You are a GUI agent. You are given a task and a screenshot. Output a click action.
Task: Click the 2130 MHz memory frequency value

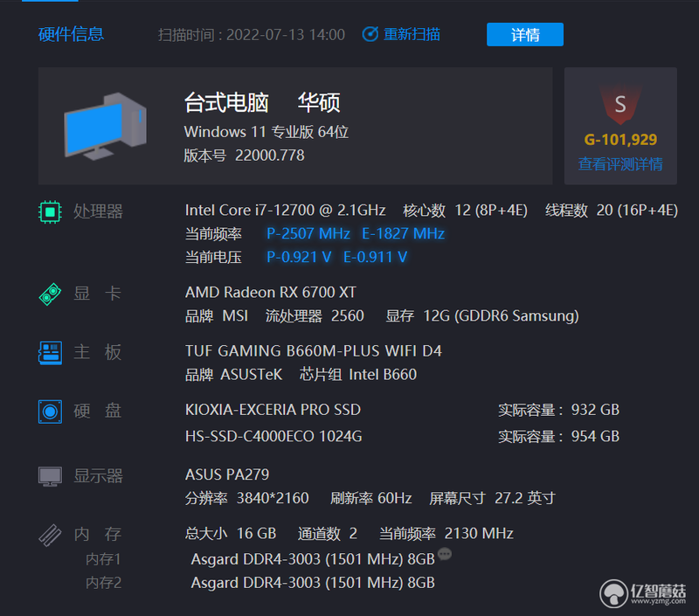(479, 534)
